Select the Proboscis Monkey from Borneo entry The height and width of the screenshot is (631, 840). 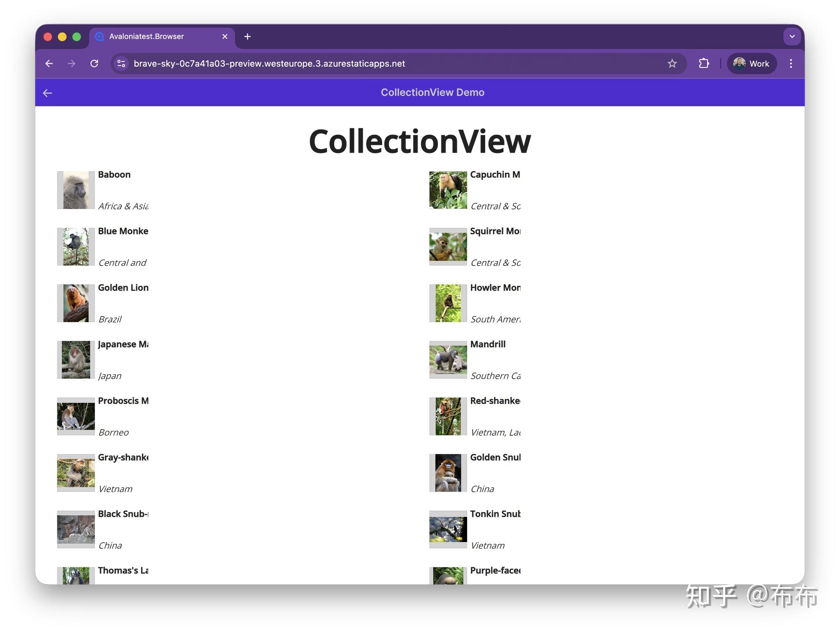tap(115, 416)
